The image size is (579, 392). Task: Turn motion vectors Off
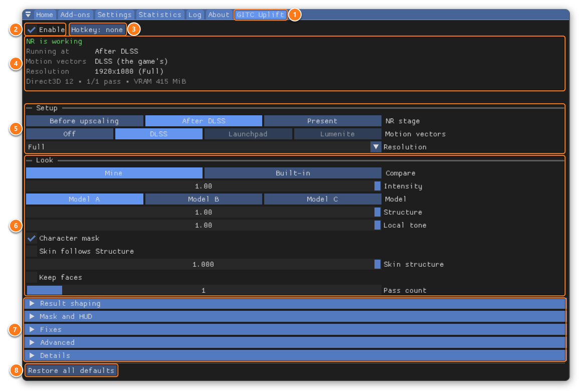tap(69, 134)
